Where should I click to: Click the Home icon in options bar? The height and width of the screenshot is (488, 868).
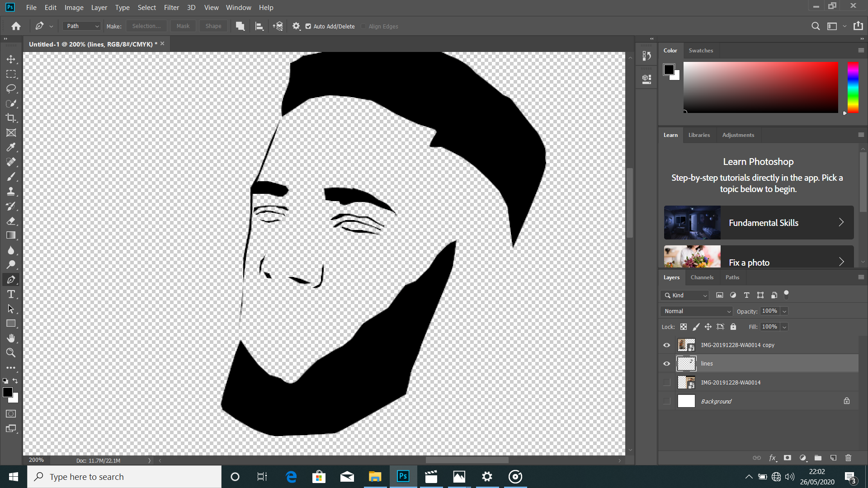point(16,26)
